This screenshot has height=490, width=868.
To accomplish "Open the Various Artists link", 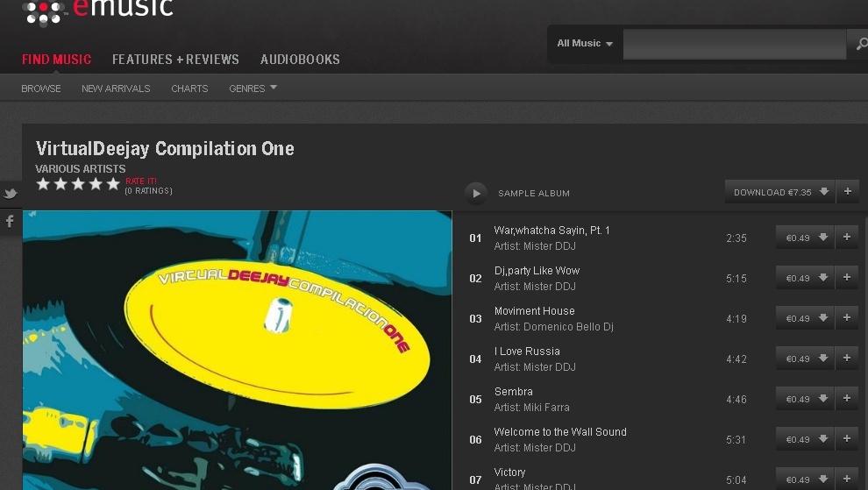I will [81, 169].
